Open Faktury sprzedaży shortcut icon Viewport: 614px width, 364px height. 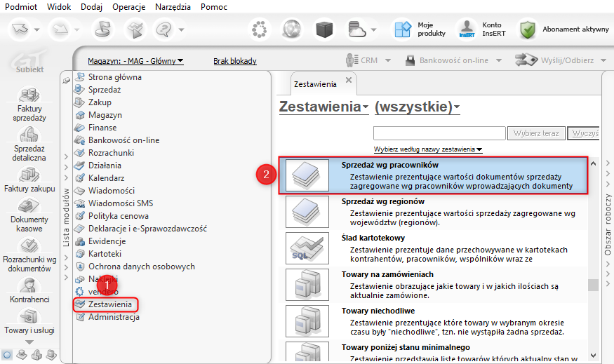pos(29,95)
